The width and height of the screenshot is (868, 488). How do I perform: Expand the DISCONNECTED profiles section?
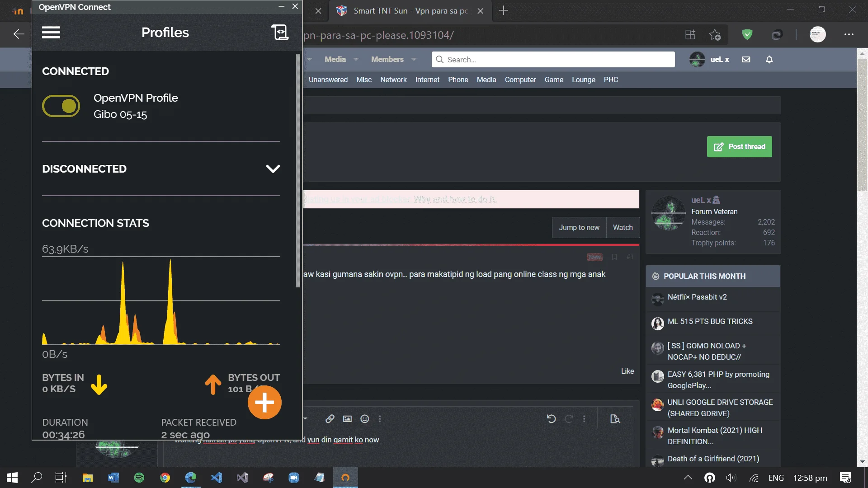(x=273, y=169)
